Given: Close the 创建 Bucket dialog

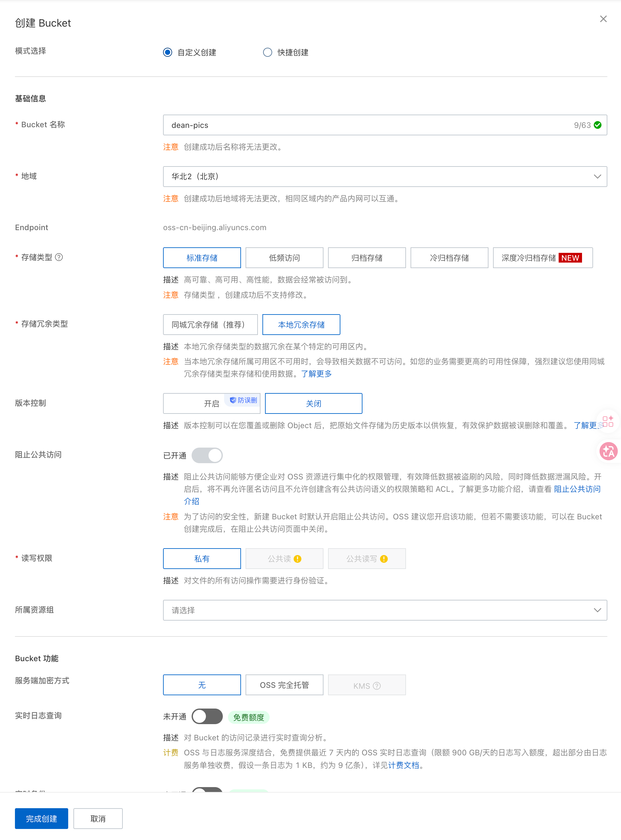Looking at the screenshot, I should [603, 19].
